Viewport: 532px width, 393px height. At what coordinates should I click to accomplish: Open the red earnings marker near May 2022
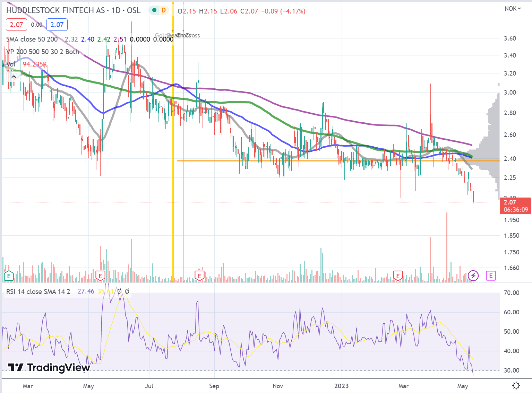coord(100,276)
